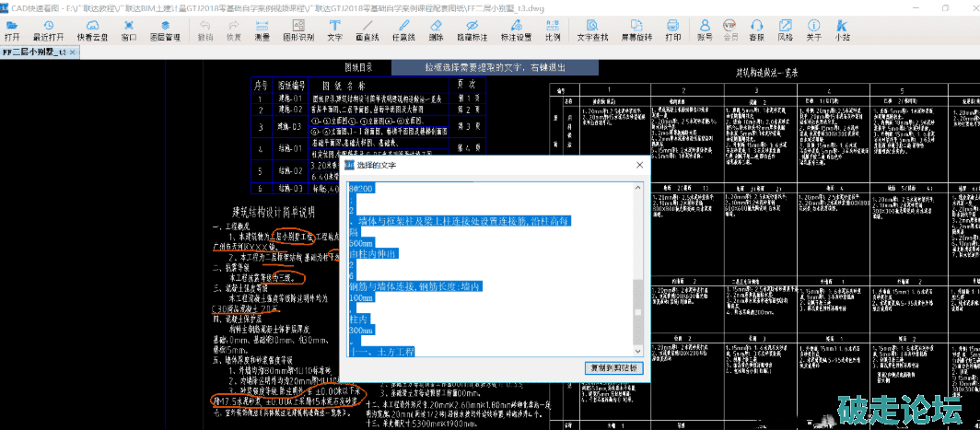
Task: Switch to the FF二层小别墅_t3 drawing tab
Action: [x=33, y=54]
